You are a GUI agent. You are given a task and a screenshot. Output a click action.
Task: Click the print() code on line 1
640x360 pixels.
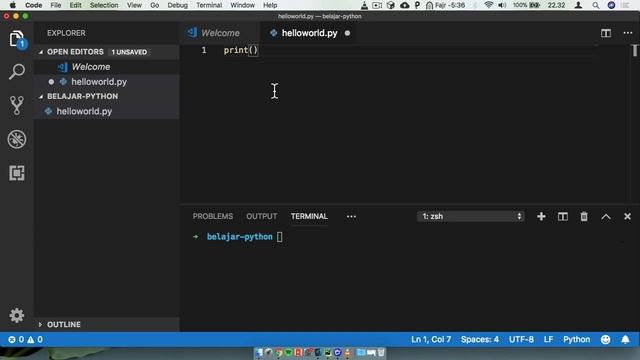tap(241, 50)
